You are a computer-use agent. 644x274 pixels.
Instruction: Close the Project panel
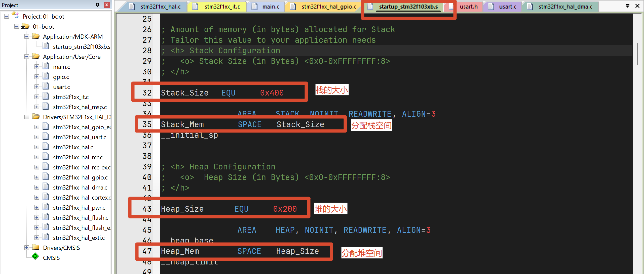[x=107, y=5]
